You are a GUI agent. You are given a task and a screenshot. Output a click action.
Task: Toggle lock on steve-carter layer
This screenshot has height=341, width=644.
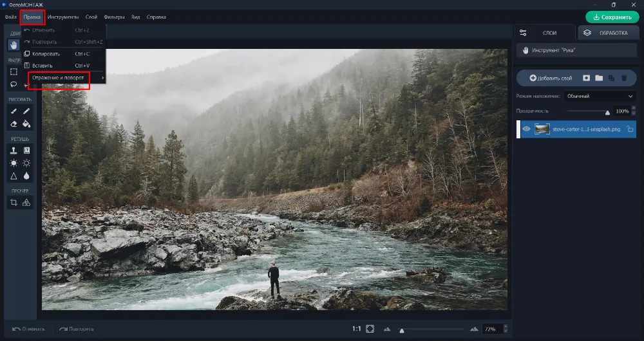point(630,129)
